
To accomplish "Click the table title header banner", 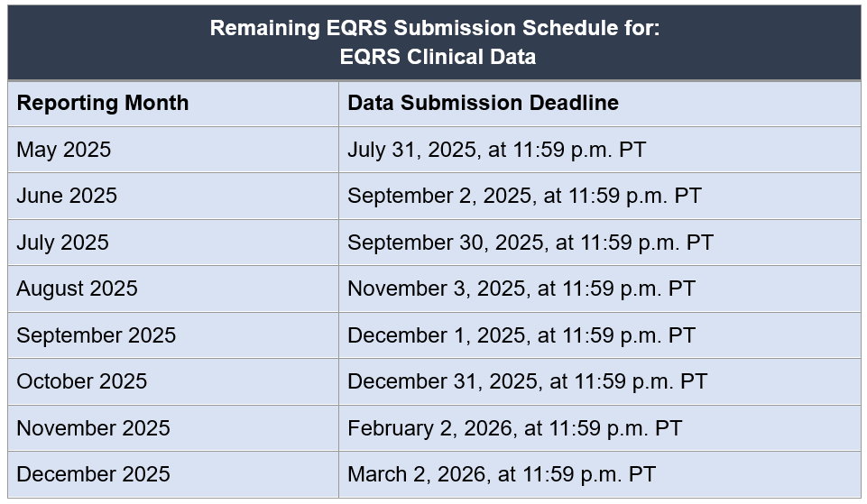I will coord(434,42).
